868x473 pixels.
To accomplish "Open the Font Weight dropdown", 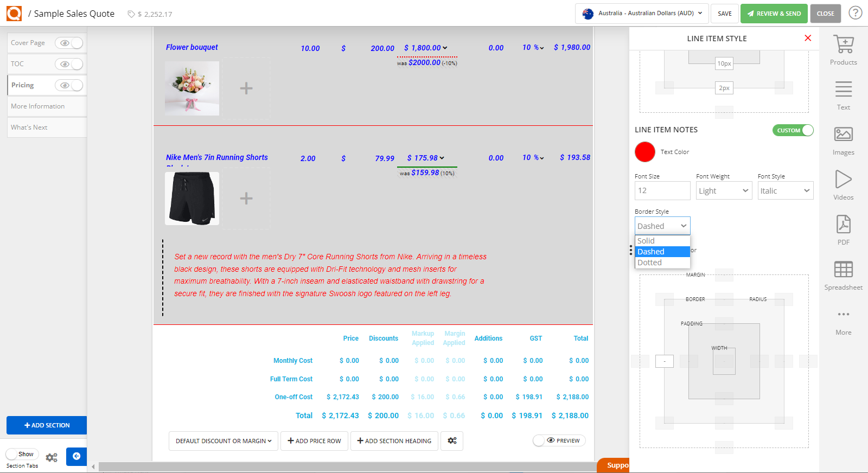I will [724, 190].
